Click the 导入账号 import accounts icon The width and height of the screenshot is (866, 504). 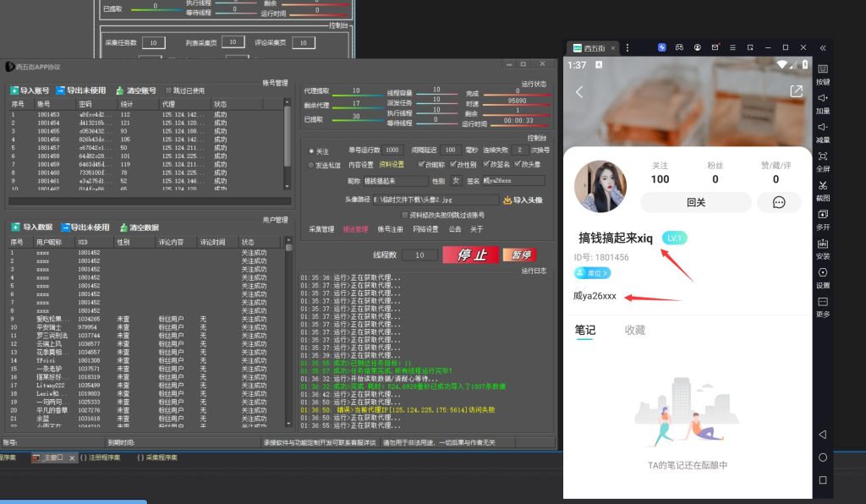coord(15,90)
